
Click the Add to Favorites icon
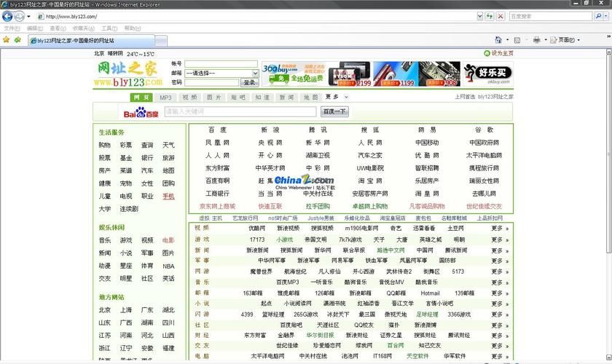[x=17, y=40]
